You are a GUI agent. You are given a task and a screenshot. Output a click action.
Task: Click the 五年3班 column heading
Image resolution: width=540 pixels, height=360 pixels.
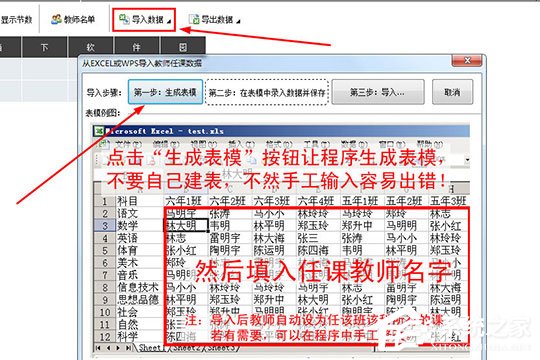coord(448,201)
